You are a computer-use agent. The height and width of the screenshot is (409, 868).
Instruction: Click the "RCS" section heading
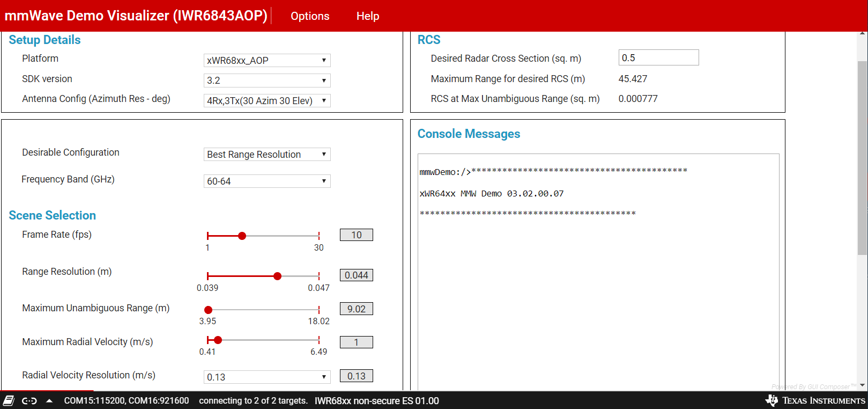pyautogui.click(x=429, y=40)
